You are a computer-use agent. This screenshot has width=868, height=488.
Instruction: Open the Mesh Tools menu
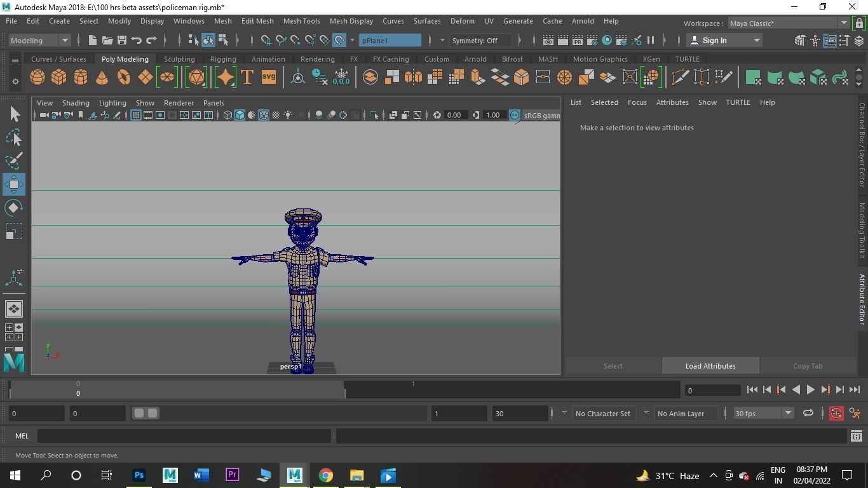[x=301, y=21]
